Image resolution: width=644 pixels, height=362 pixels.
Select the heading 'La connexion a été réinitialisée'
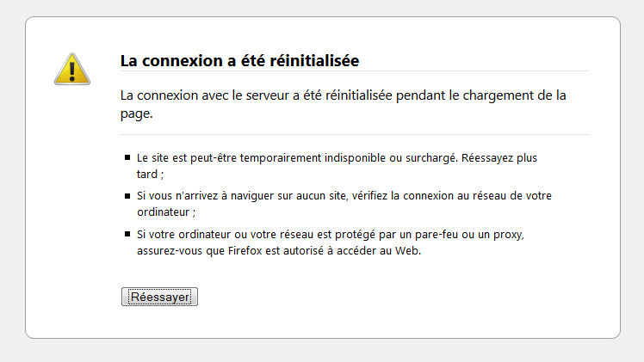239,61
